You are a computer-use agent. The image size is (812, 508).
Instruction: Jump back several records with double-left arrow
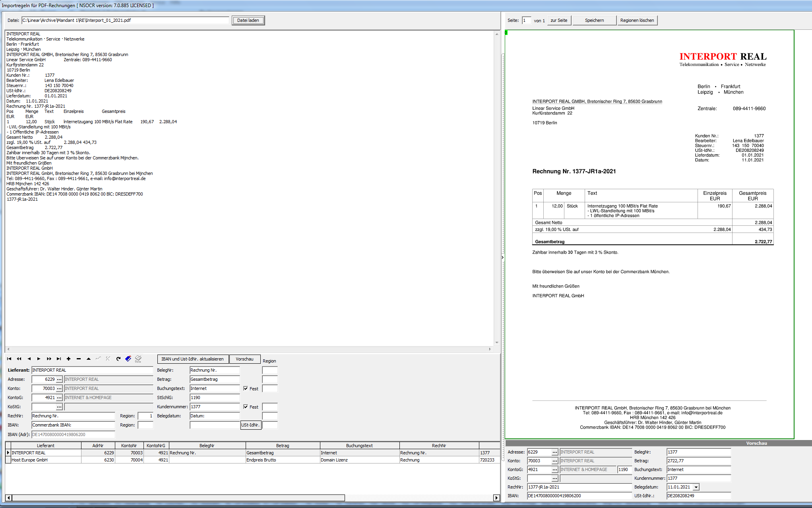[19, 359]
